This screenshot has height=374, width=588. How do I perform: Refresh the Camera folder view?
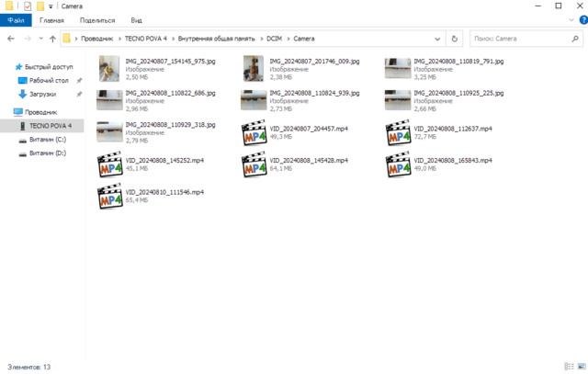pyautogui.click(x=455, y=39)
